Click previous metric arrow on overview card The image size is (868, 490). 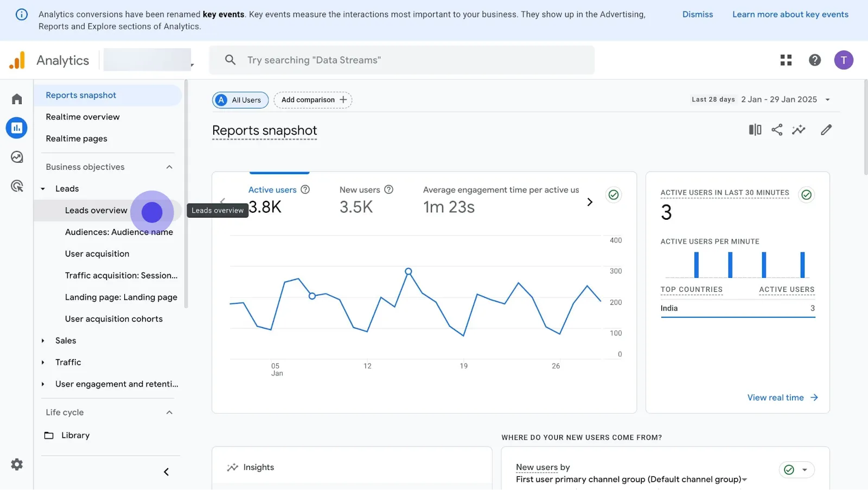(x=222, y=202)
